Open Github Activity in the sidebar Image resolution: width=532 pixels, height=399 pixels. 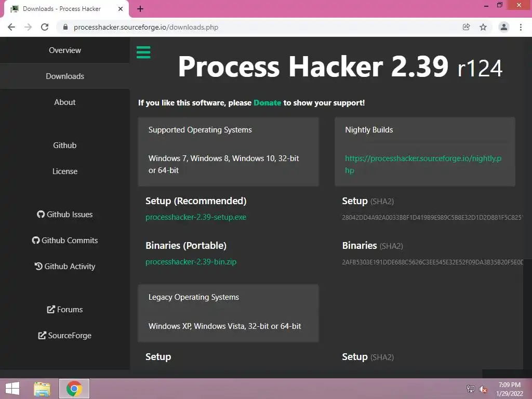65,267
